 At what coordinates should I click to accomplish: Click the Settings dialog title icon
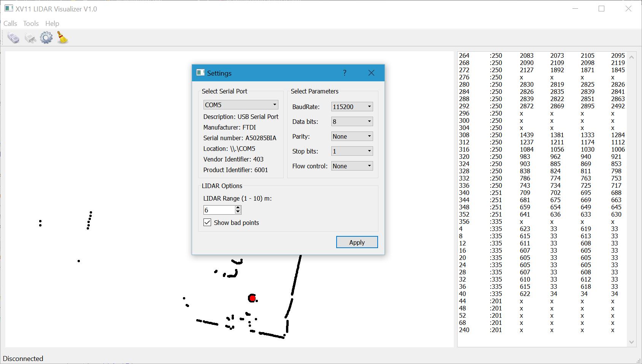point(200,73)
